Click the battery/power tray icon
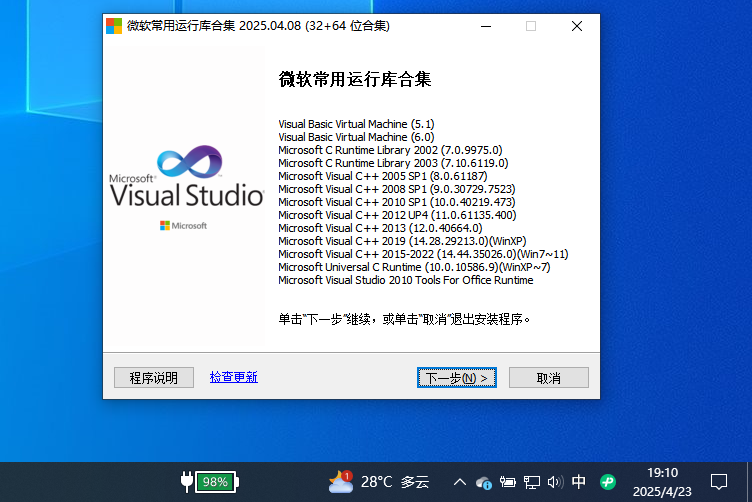The width and height of the screenshot is (752, 502). (x=507, y=482)
